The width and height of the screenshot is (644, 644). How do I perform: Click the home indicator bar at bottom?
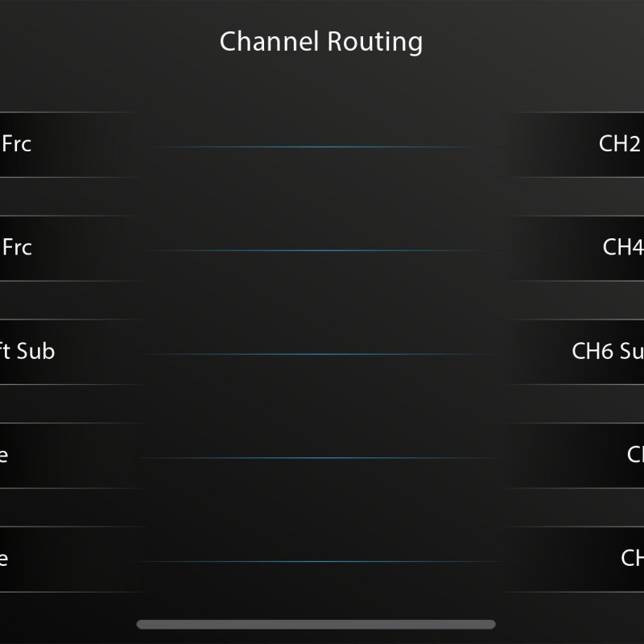[316, 624]
